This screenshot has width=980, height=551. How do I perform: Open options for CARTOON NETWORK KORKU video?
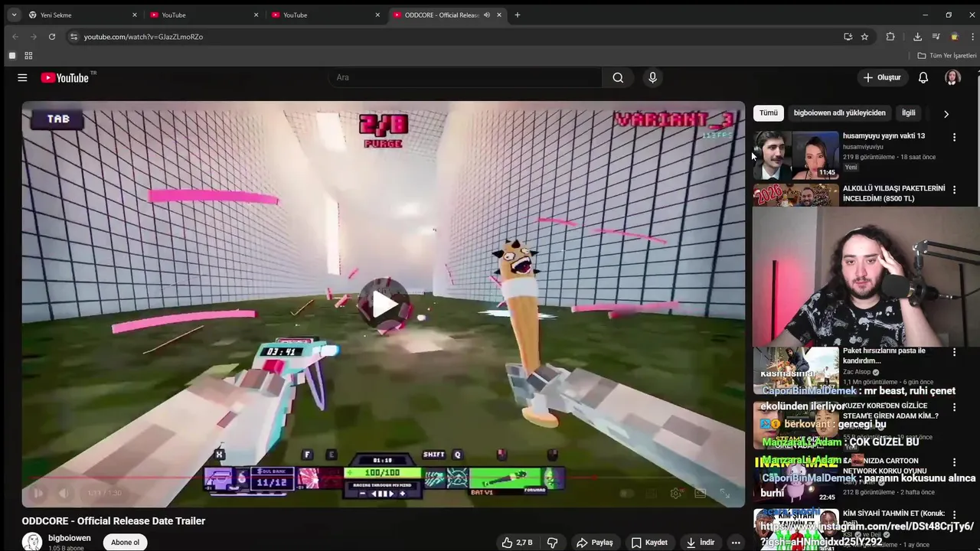(954, 462)
